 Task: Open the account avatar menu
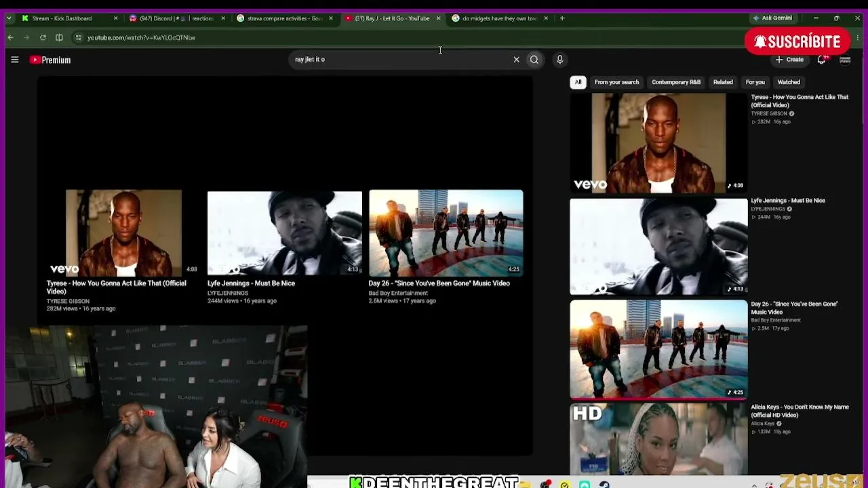[x=845, y=60]
